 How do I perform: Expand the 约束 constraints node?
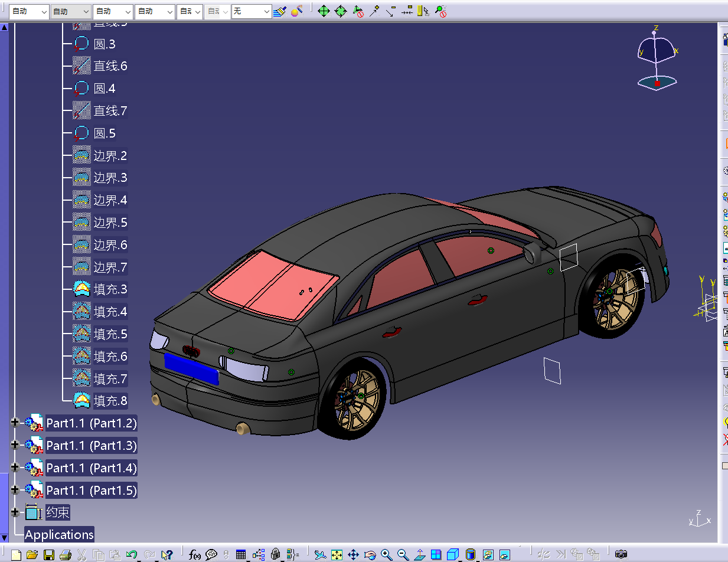(15, 512)
